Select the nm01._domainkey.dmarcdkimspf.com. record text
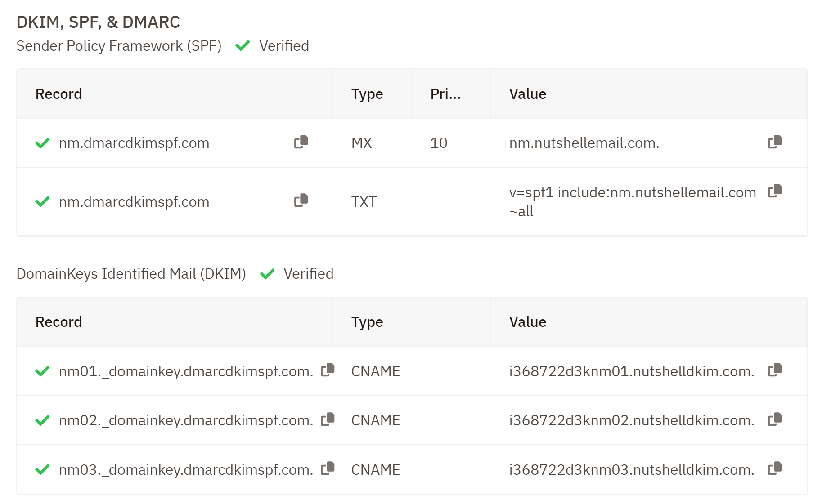840x504 pixels. tap(186, 371)
